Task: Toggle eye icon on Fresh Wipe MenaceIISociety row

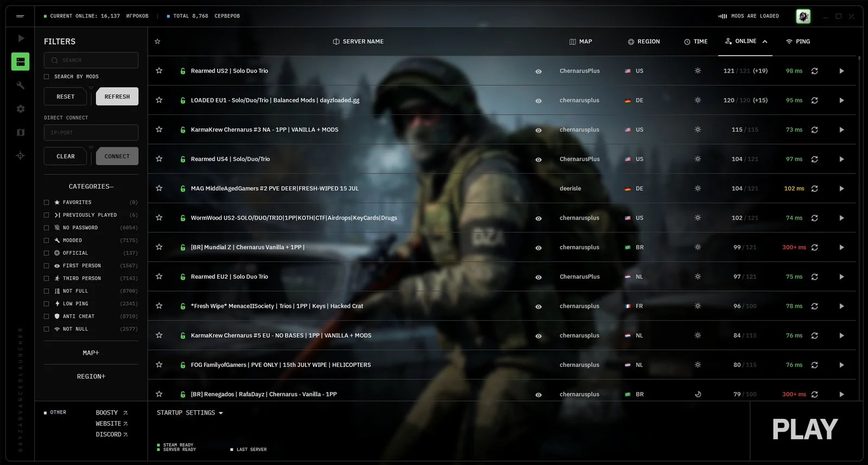Action: pyautogui.click(x=538, y=306)
